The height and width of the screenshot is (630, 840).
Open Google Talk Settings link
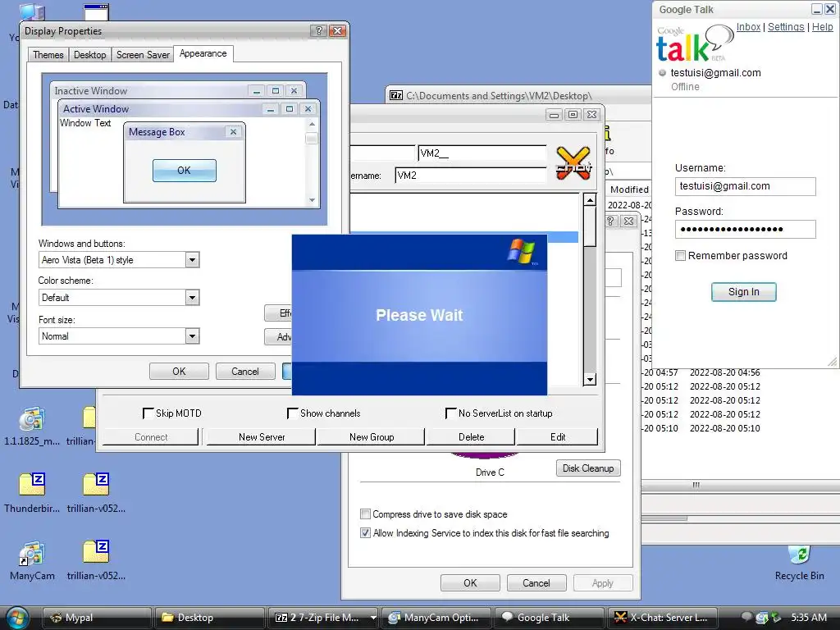click(x=786, y=27)
